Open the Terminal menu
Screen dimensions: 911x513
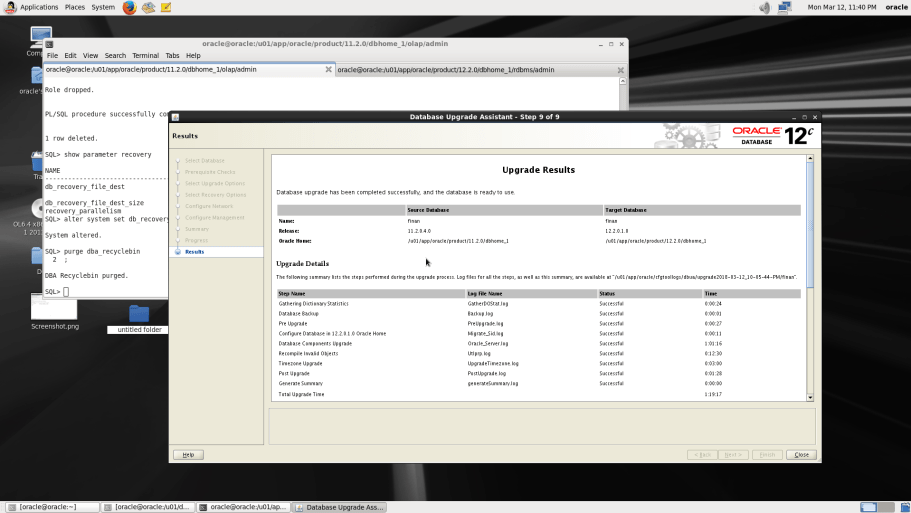[145, 56]
